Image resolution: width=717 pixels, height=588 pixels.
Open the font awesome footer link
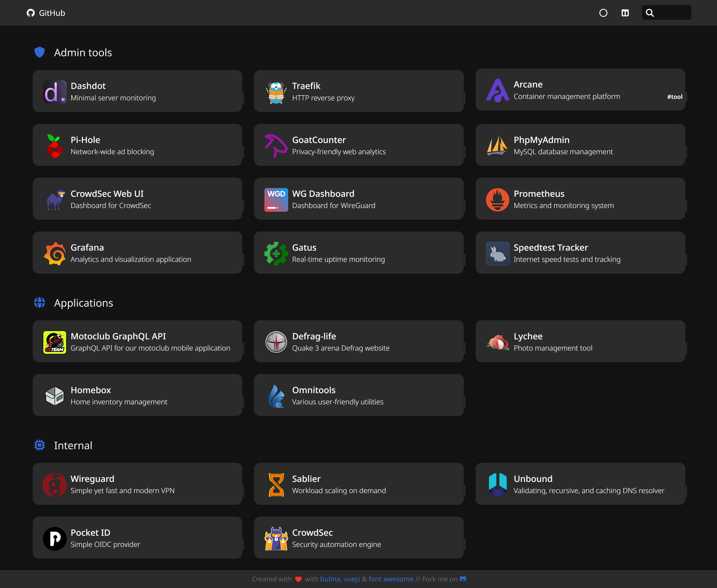pos(391,579)
